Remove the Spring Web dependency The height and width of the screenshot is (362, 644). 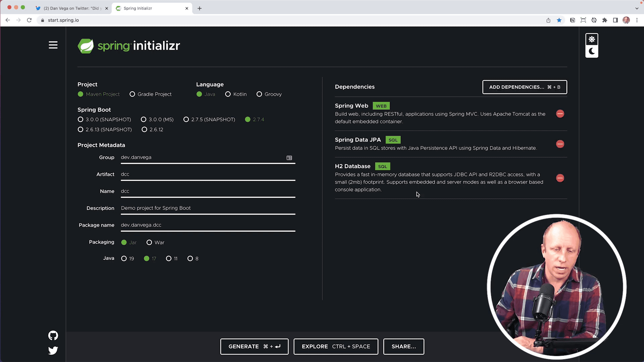tap(560, 114)
